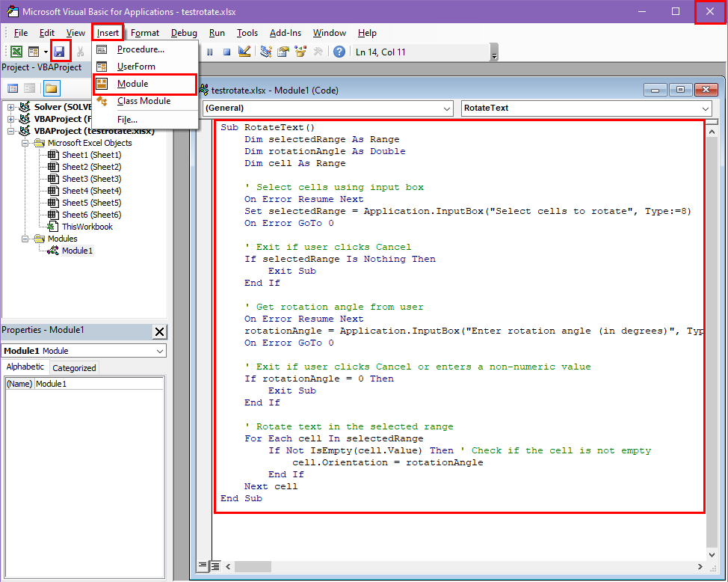728x582 pixels.
Task: Expand the Solver project node
Action: pos(10,108)
